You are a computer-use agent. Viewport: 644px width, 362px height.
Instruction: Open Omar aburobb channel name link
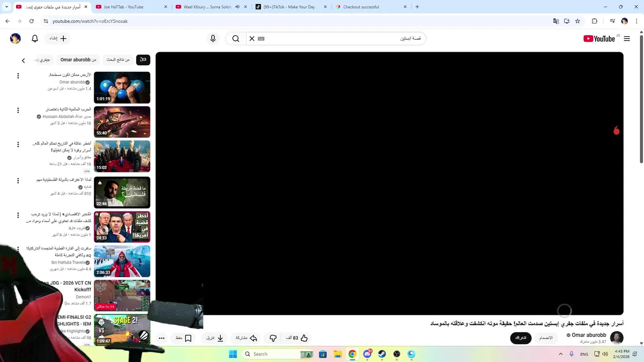[x=589, y=335]
